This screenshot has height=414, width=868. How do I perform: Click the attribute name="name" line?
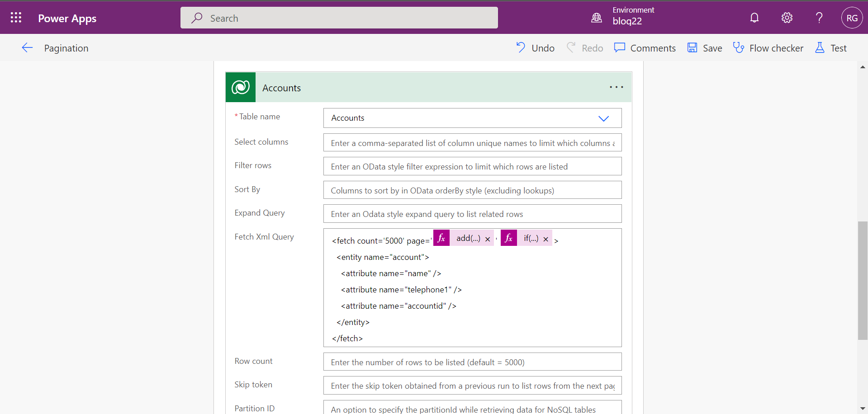[x=391, y=273]
